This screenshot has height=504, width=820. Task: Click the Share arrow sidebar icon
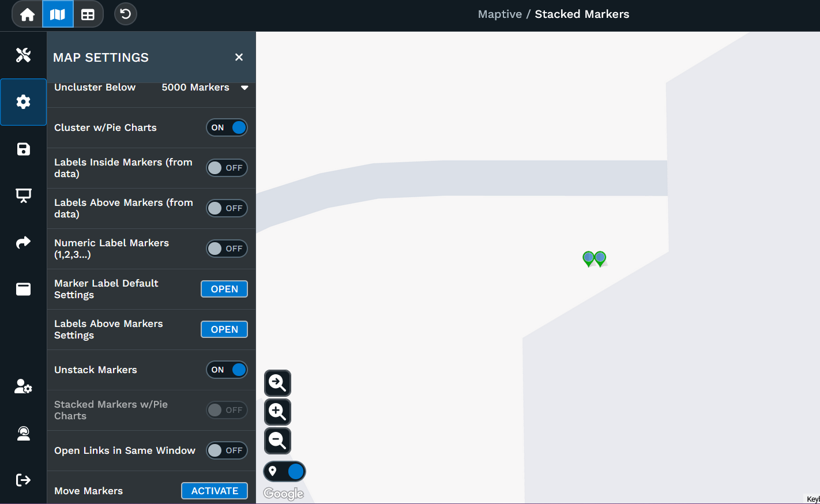pos(23,242)
